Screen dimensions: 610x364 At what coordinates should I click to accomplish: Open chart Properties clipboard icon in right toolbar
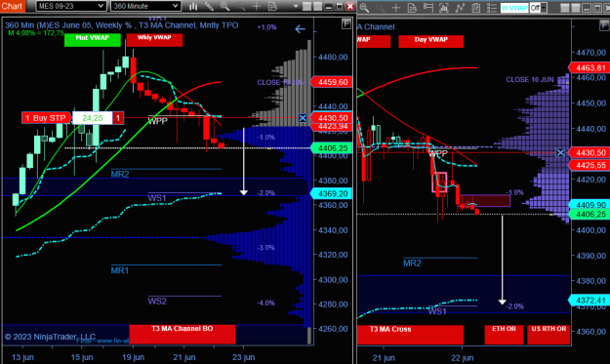475,8
